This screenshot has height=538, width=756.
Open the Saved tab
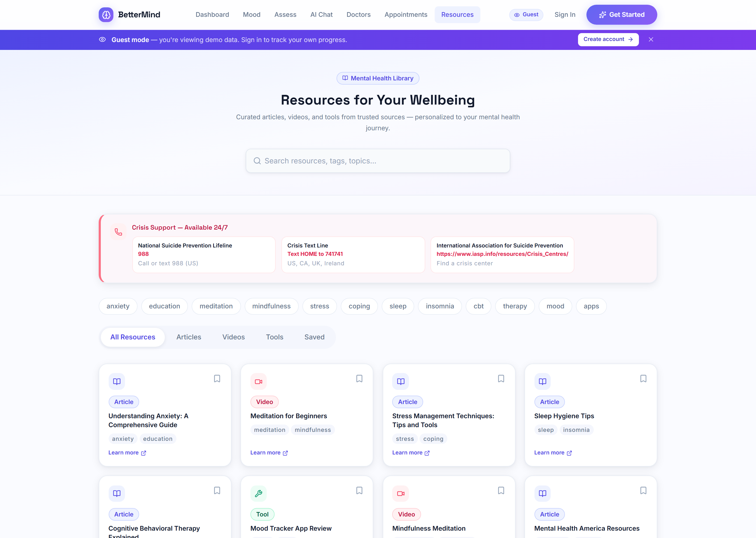point(314,337)
